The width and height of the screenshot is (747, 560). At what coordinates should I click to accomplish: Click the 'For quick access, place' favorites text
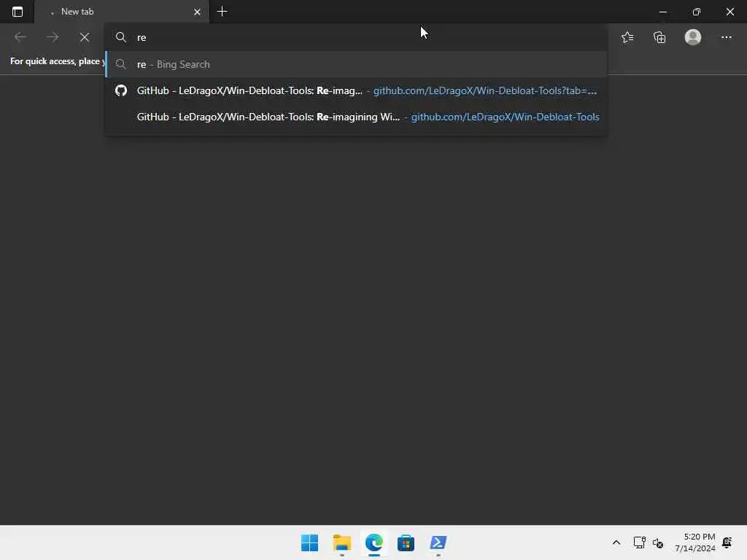tap(57, 61)
